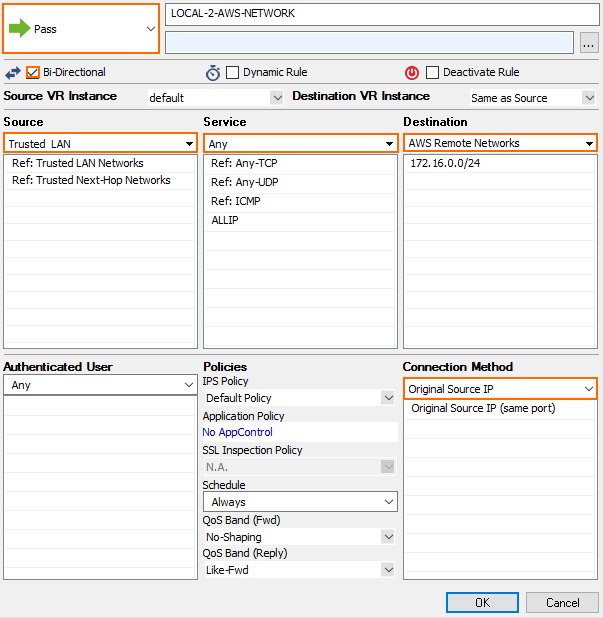Check the Deactivate Rule checkbox

pyautogui.click(x=433, y=73)
